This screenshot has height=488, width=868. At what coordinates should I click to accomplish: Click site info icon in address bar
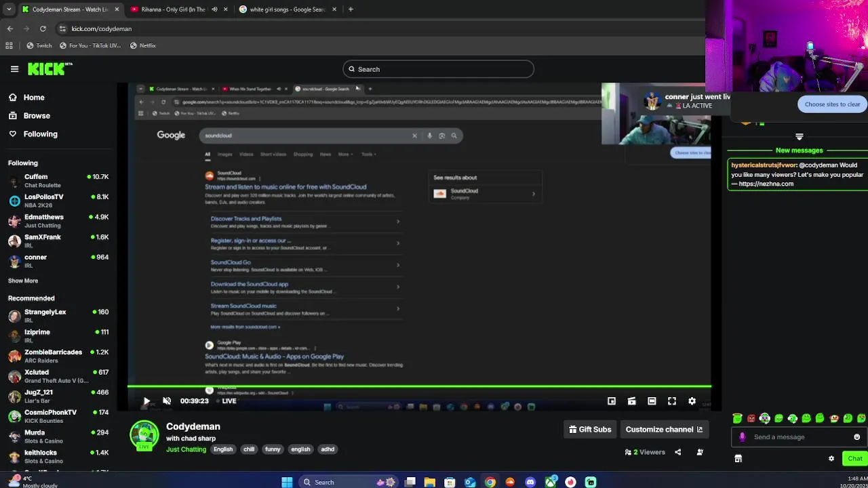pos(62,28)
